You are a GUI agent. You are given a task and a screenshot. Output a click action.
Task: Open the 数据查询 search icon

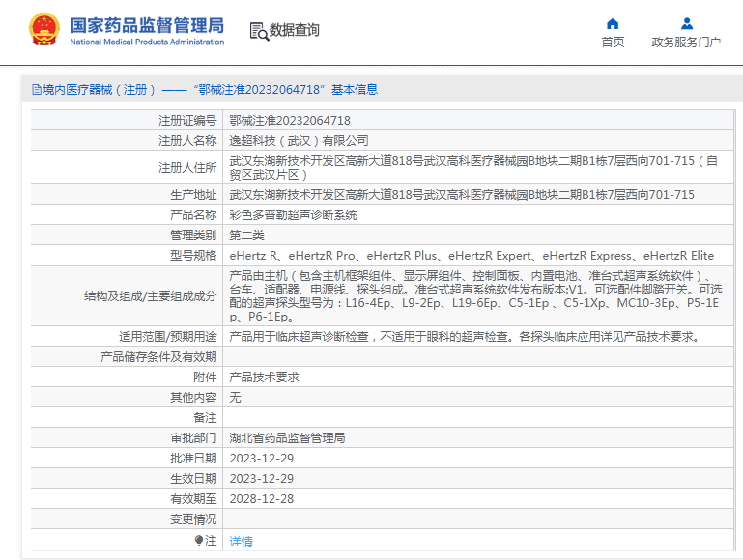click(259, 31)
